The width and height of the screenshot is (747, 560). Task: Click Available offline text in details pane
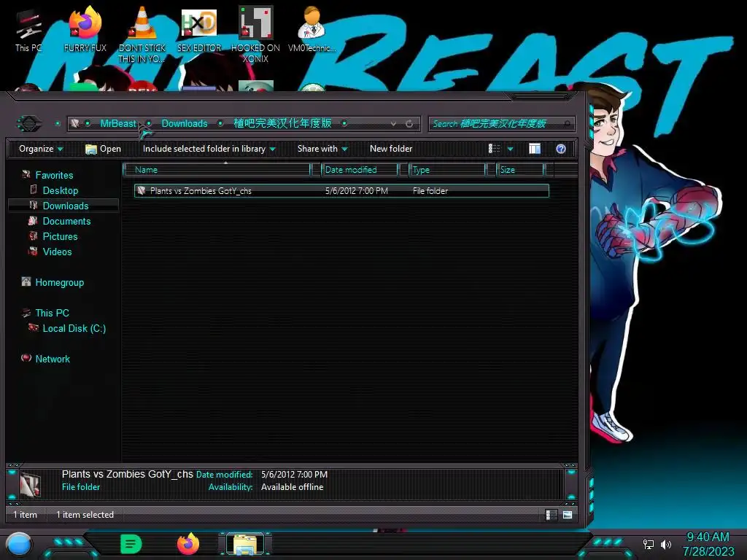point(292,486)
